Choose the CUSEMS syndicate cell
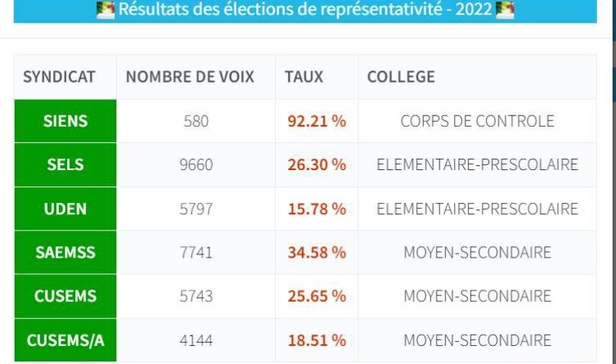 click(65, 296)
